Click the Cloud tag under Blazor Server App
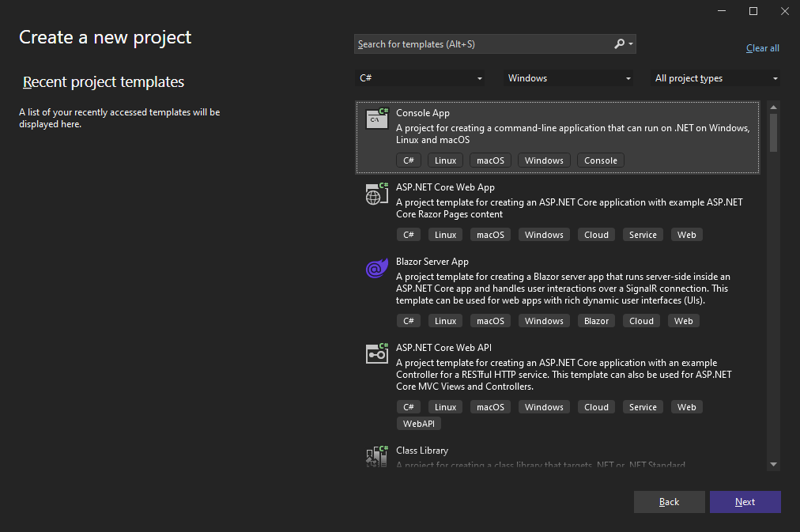Screen dimensions: 800x532 641,321
